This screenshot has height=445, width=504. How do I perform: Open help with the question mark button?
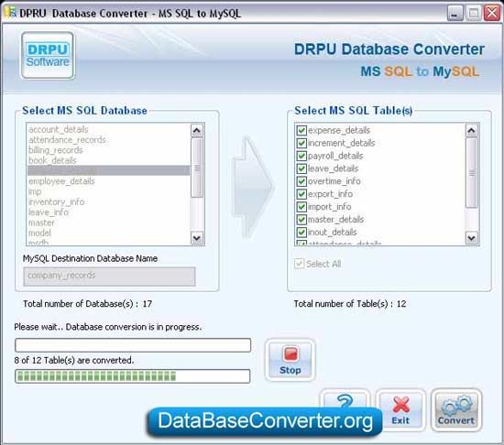pos(345,400)
